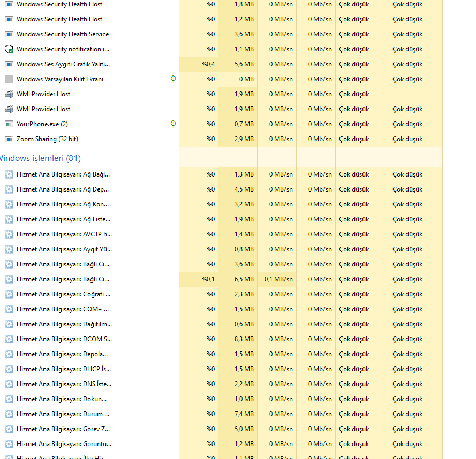The image size is (476, 459).
Task: Select the Hizmet Ana Bilgisayarı: DHCP İs... row name
Action: pyautogui.click(x=64, y=369)
